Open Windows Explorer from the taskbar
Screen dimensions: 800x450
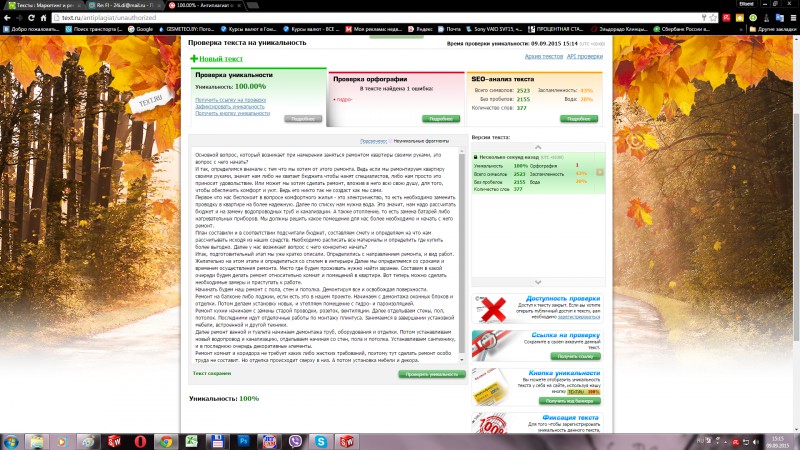[x=37, y=441]
